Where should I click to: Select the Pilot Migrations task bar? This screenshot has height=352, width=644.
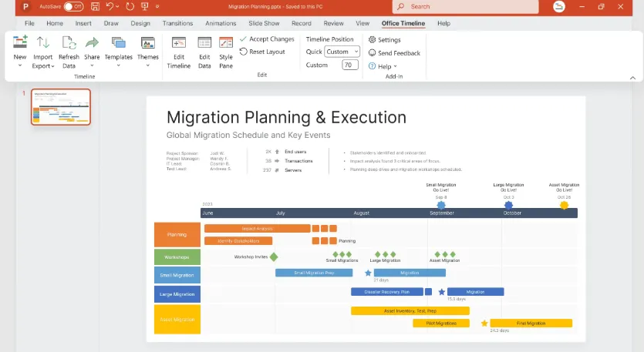point(441,324)
